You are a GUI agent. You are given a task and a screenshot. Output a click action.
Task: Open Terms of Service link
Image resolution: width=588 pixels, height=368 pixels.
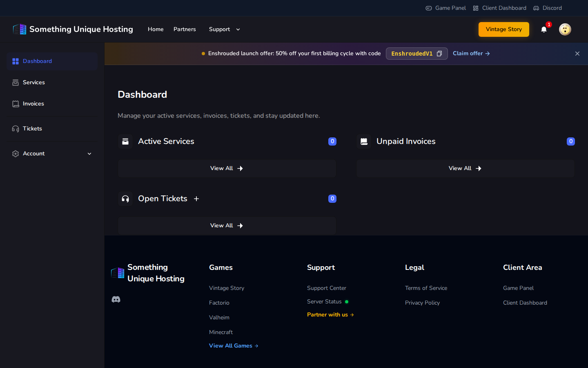426,288
